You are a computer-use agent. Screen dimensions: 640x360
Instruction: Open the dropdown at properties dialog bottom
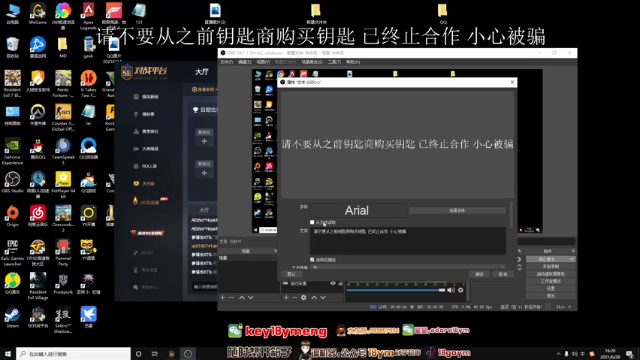[x=408, y=267]
